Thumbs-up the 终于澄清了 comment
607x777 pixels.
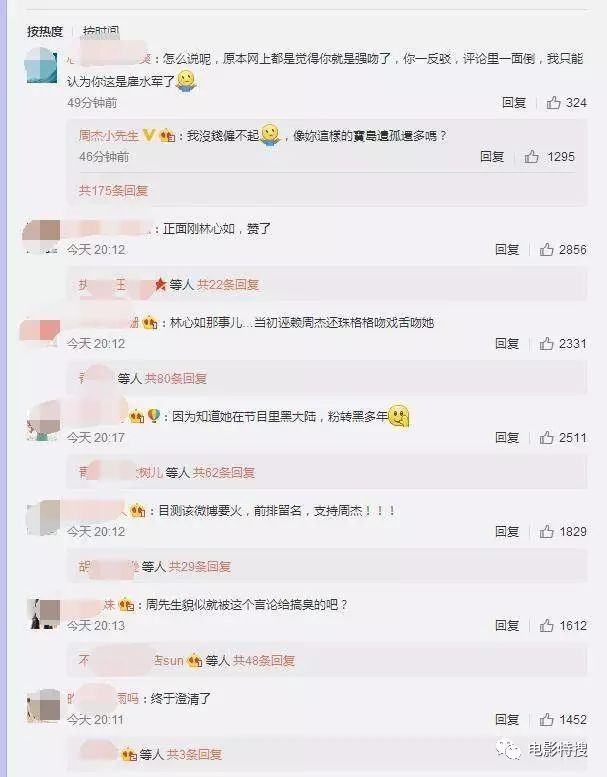[x=547, y=720]
